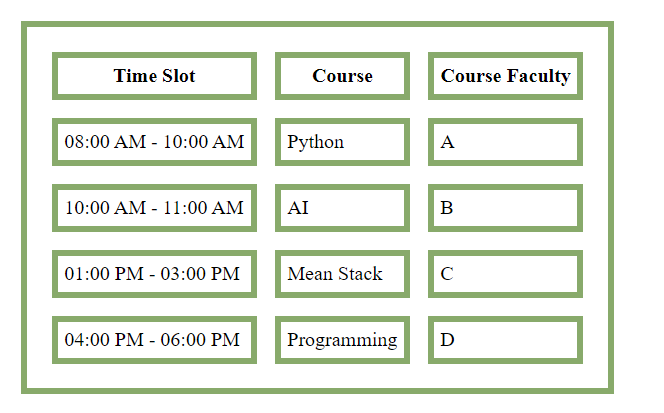664x413 pixels.
Task: Click the word 'Faculty' in the header
Action: click(537, 76)
